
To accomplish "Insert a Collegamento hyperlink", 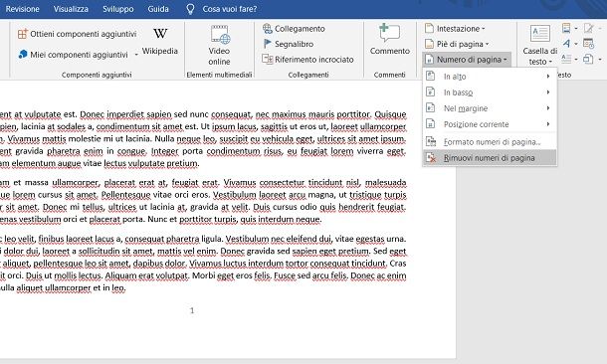I will (300, 29).
